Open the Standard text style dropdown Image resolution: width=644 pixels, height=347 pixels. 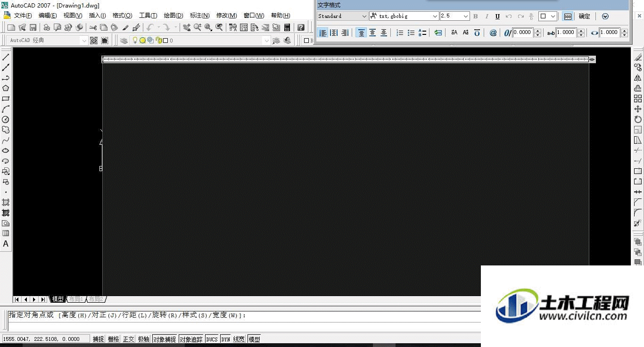pyautogui.click(x=364, y=16)
